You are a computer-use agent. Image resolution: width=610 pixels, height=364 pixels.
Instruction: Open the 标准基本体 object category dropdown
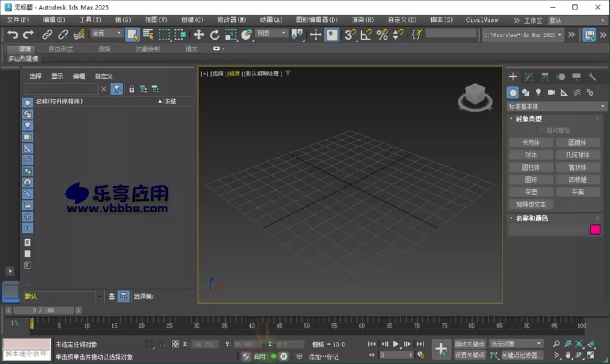(x=556, y=106)
